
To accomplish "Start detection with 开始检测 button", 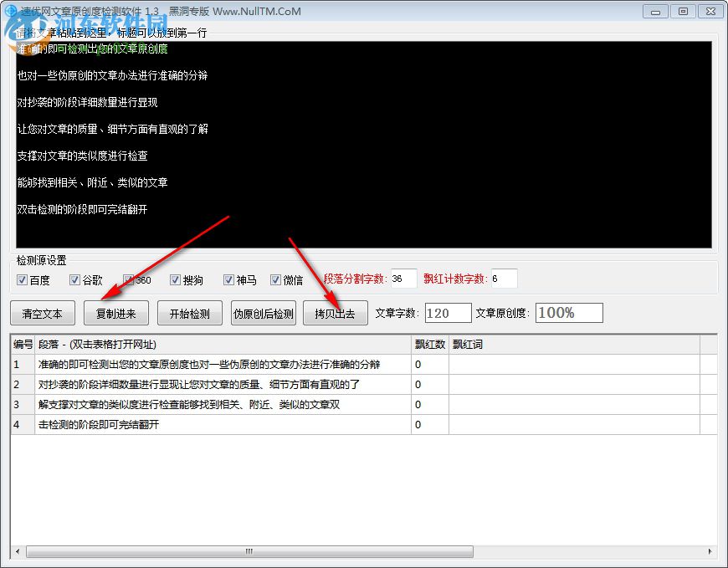I will [x=189, y=313].
